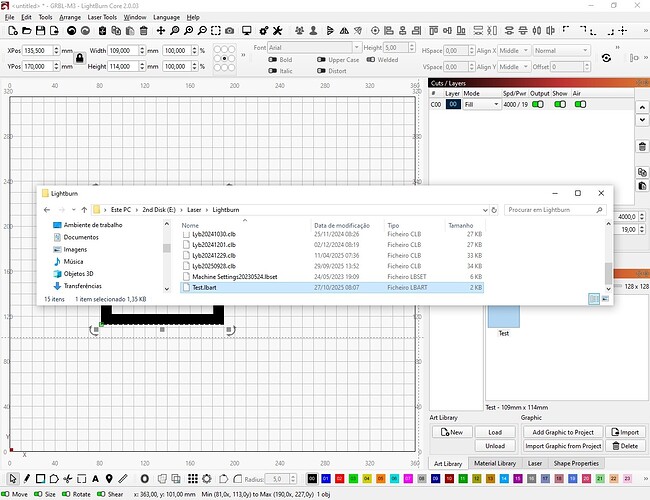Toggle Show switch for layer C00
This screenshot has width=650, height=500.
[562, 104]
